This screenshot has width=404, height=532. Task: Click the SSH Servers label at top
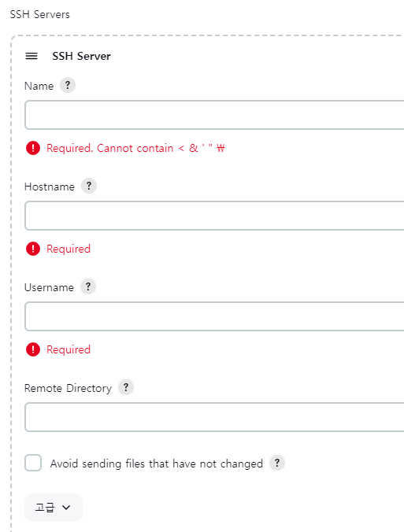(39, 14)
